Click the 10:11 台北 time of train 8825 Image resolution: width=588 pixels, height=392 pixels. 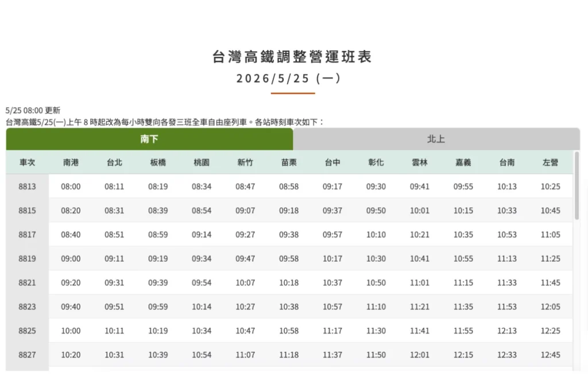coord(114,331)
